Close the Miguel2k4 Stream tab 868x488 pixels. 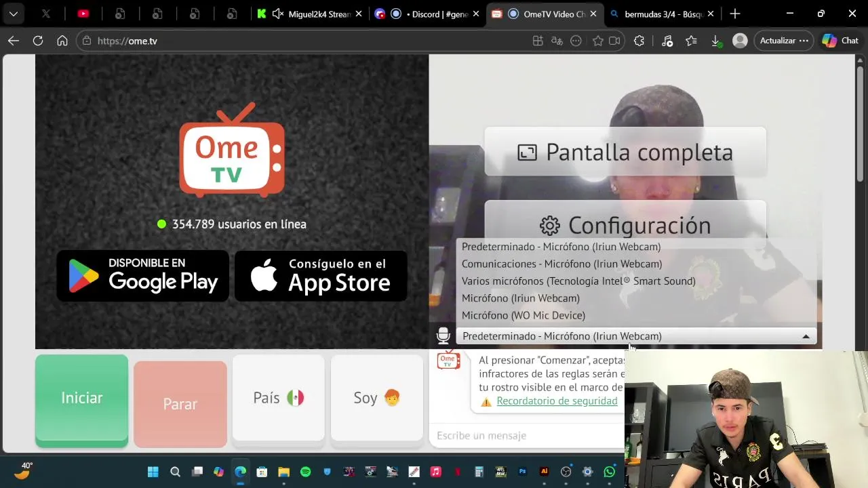click(359, 14)
